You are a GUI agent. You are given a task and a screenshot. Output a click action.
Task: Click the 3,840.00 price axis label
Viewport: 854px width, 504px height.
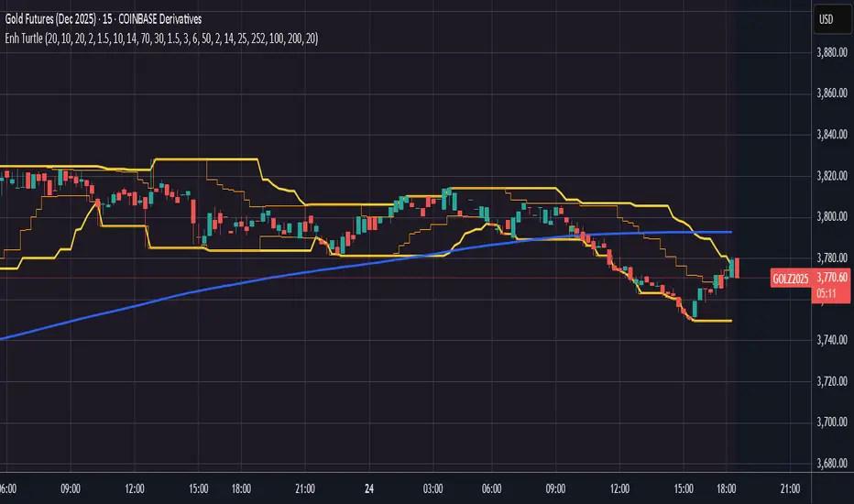click(832, 134)
